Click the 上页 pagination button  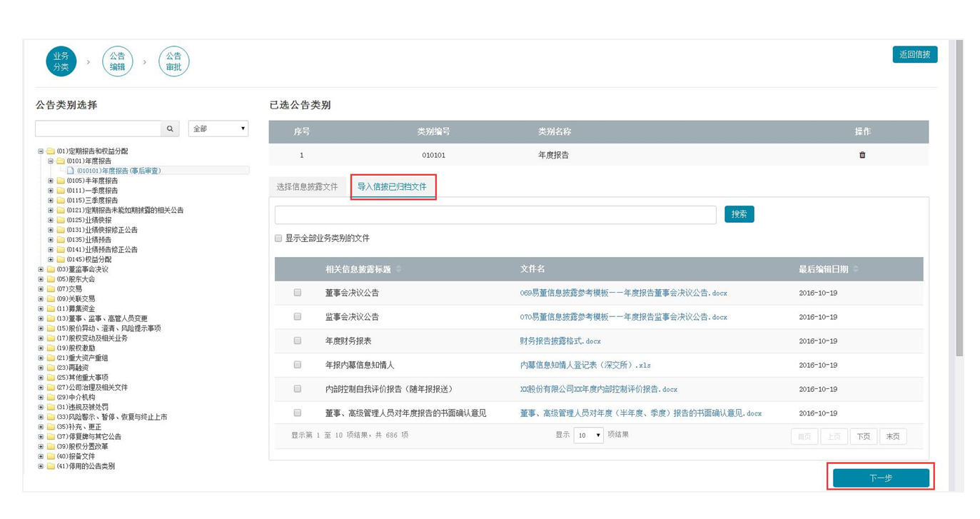pos(834,436)
